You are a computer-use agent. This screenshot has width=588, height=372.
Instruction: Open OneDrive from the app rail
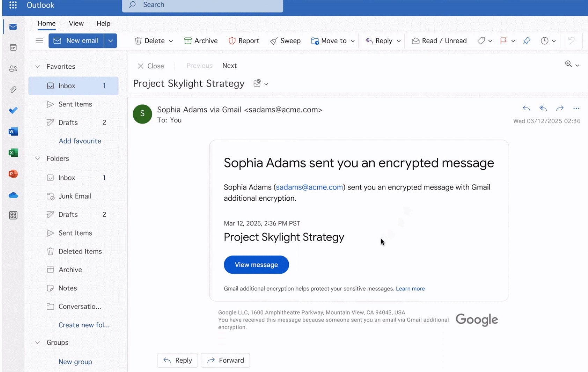pos(13,195)
